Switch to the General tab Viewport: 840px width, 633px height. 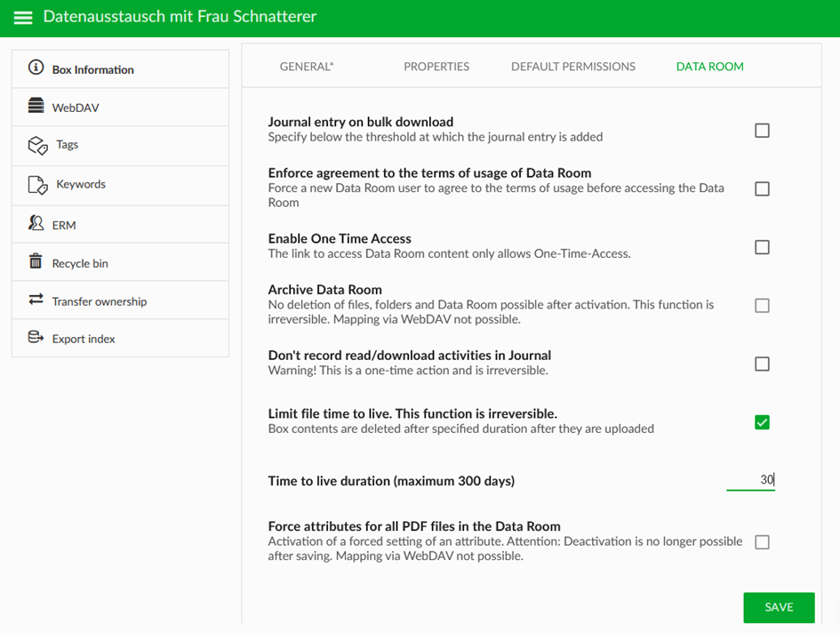click(307, 67)
